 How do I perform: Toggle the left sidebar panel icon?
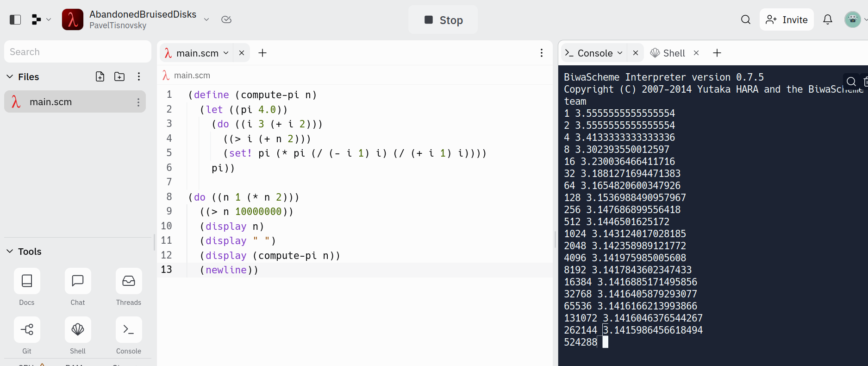point(15,19)
